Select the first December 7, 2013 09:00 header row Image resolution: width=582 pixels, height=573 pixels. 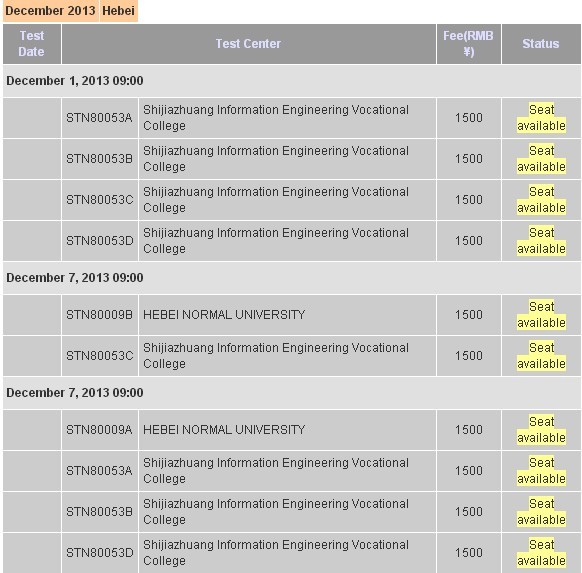pos(292,278)
